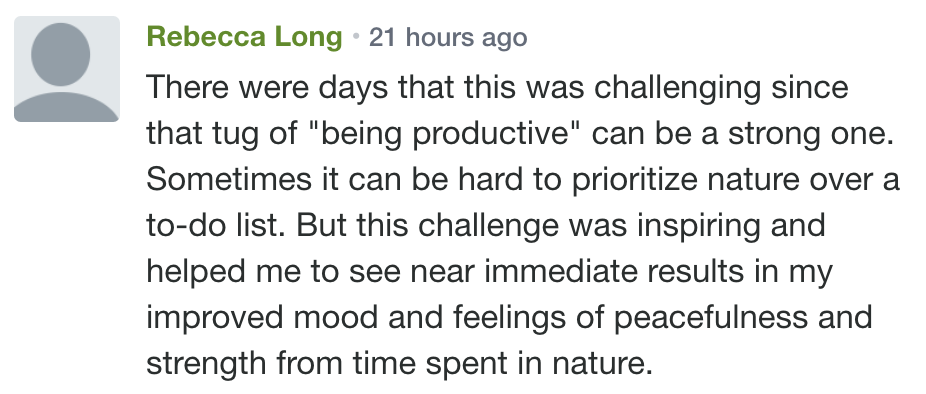This screenshot has width=926, height=394.
Task: Click the phrase "to-do list"
Action: tap(216, 225)
